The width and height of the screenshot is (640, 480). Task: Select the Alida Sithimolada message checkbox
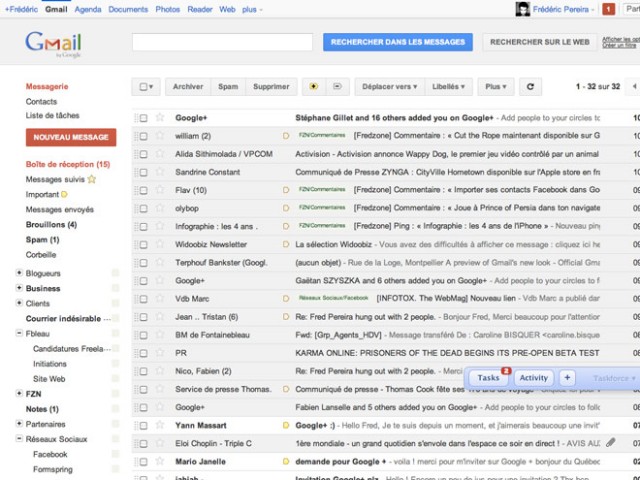tap(144, 154)
